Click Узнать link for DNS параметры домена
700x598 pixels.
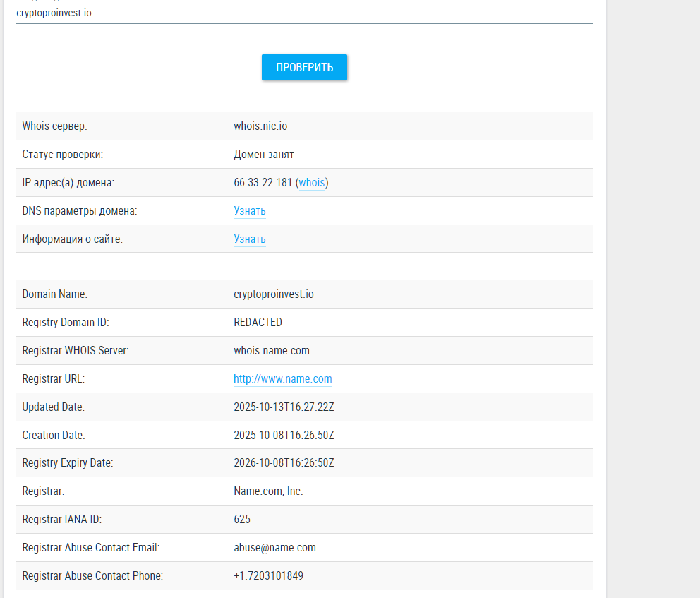(250, 211)
